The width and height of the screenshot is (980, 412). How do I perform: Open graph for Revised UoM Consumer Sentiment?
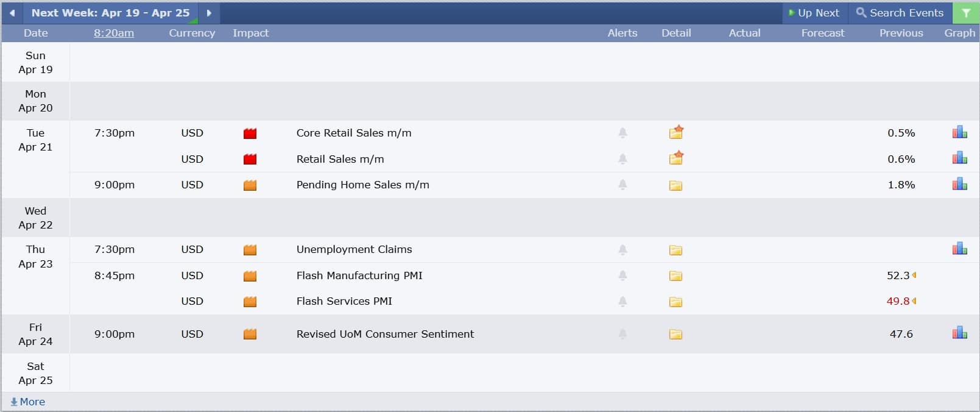[x=959, y=333]
